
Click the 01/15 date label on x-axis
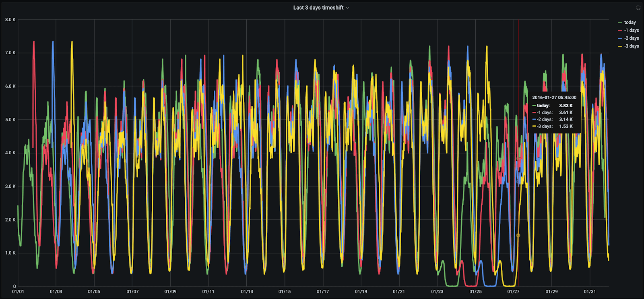click(x=285, y=291)
